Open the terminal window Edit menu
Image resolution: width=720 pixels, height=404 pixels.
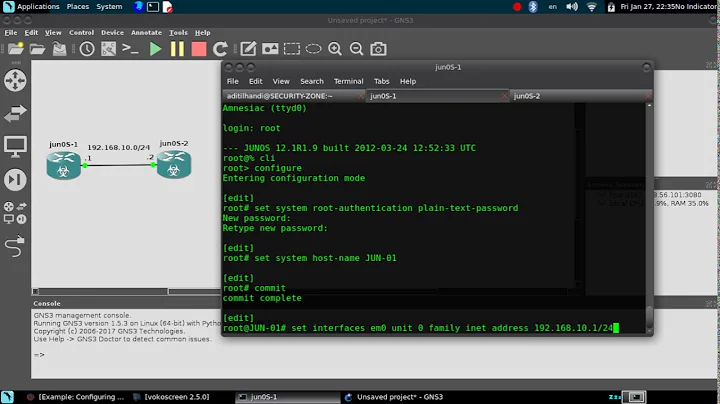click(x=256, y=81)
